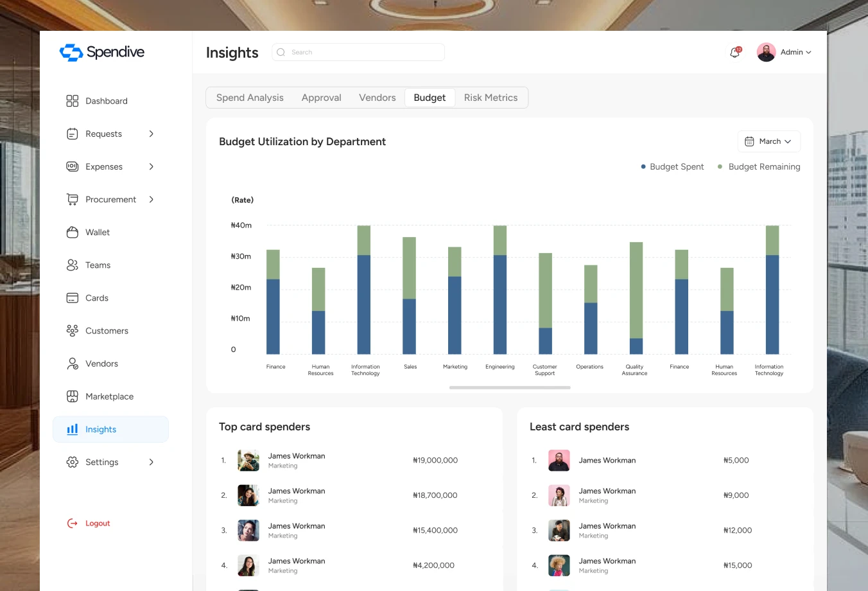The height and width of the screenshot is (591, 868).
Task: Click the Settings gear icon
Action: (x=73, y=462)
